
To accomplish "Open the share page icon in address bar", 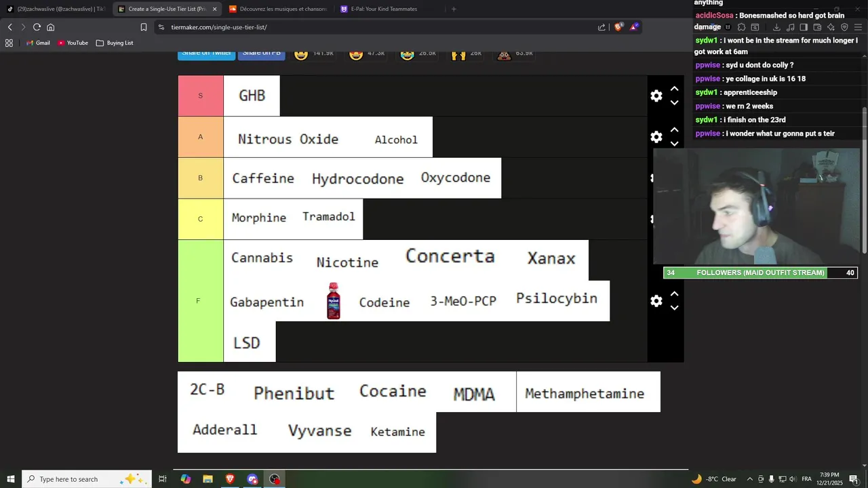I will (x=601, y=27).
